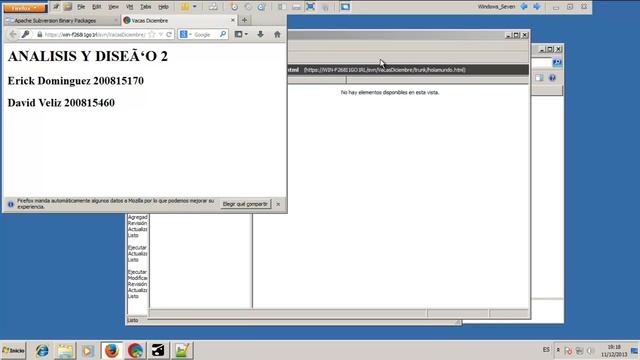The width and height of the screenshot is (640, 360).
Task: Click 'No hay elementos disponibles en esta vista' text
Action: click(390, 93)
